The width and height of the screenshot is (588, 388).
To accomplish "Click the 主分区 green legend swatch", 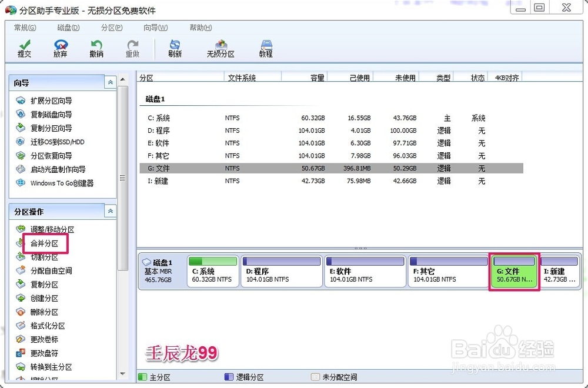I will coord(142,377).
